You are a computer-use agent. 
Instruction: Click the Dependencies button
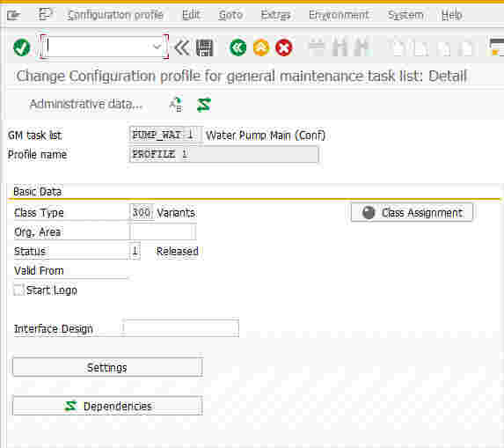pyautogui.click(x=107, y=406)
